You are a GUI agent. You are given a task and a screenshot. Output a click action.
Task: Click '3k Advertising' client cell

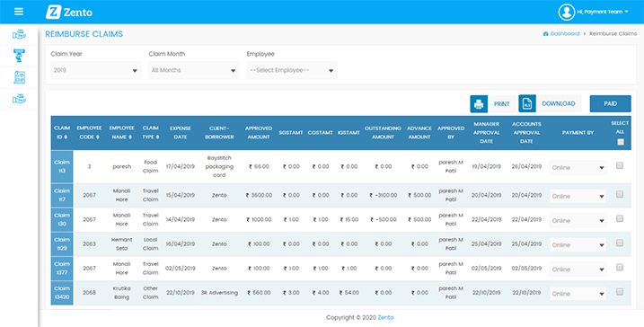(219, 293)
